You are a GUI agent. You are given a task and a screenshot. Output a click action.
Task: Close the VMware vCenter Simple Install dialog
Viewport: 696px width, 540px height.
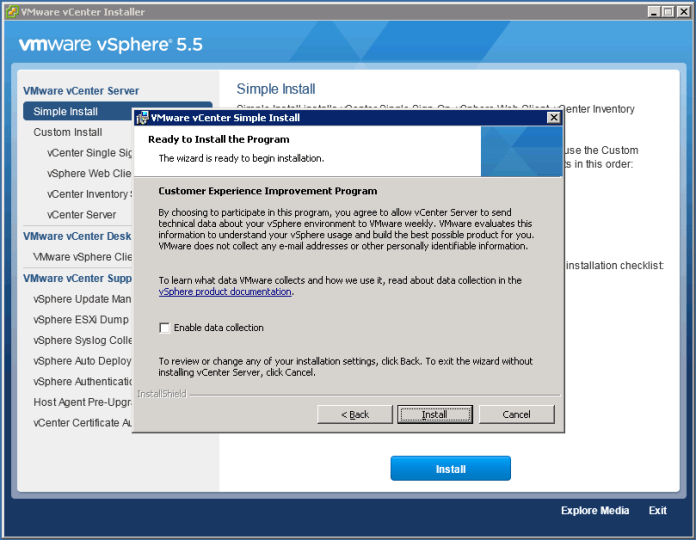pyautogui.click(x=553, y=118)
